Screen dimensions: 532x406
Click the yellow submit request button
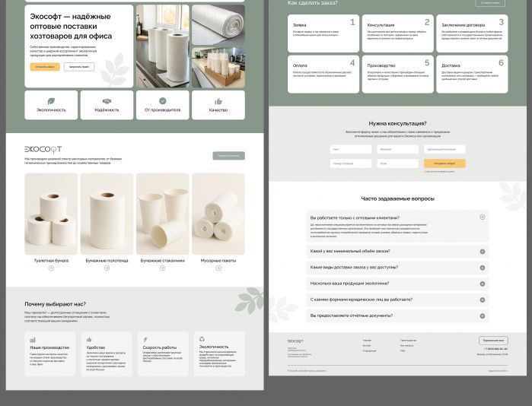[444, 163]
